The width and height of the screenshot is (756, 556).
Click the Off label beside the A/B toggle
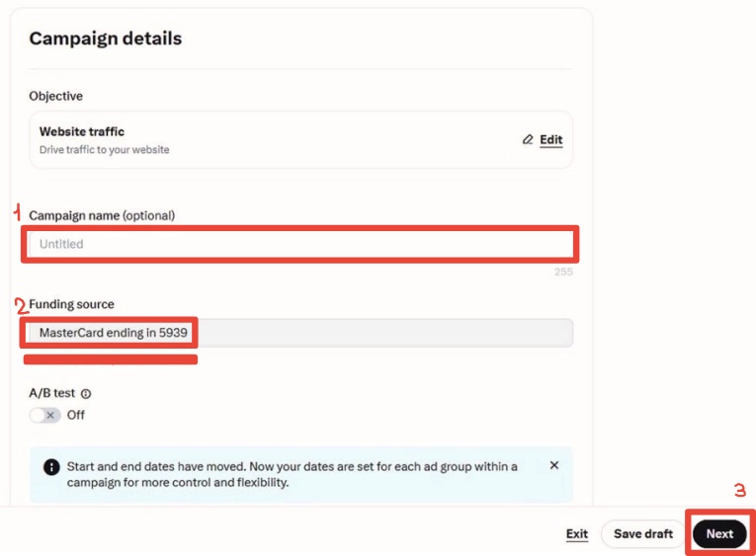click(x=76, y=415)
